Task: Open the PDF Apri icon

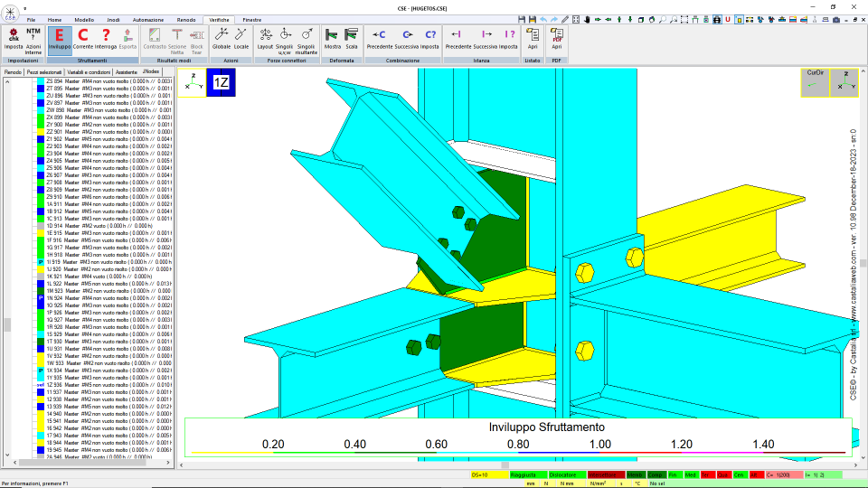Action: [557, 39]
